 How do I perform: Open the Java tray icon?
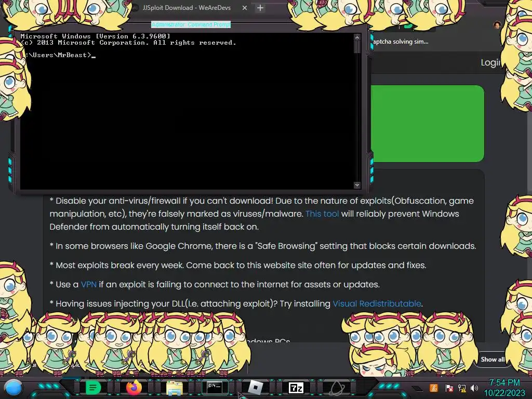[434, 388]
